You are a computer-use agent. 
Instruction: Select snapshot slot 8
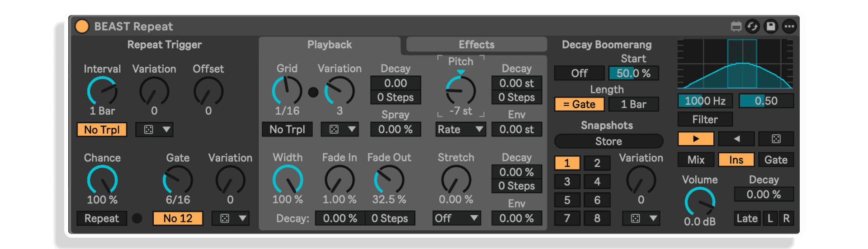[597, 219]
